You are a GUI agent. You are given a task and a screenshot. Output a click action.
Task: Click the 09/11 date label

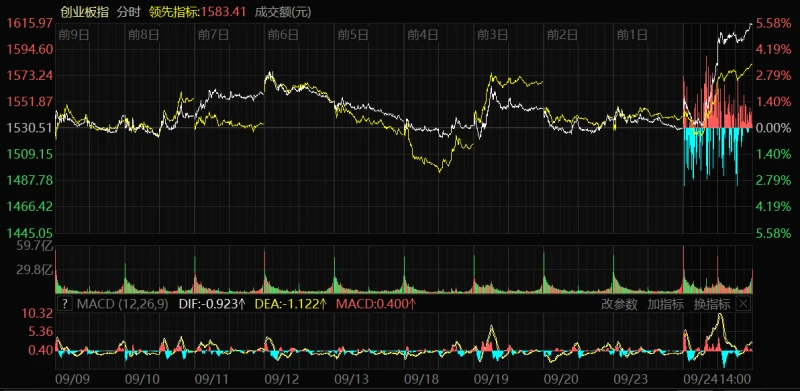point(212,379)
